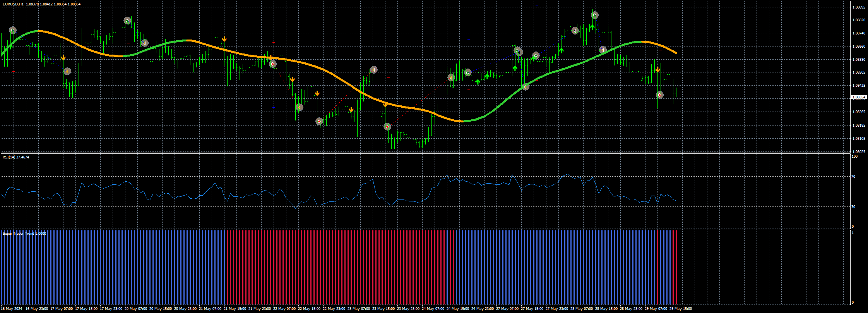Click the 28 May 07:00 time label

tap(582, 309)
